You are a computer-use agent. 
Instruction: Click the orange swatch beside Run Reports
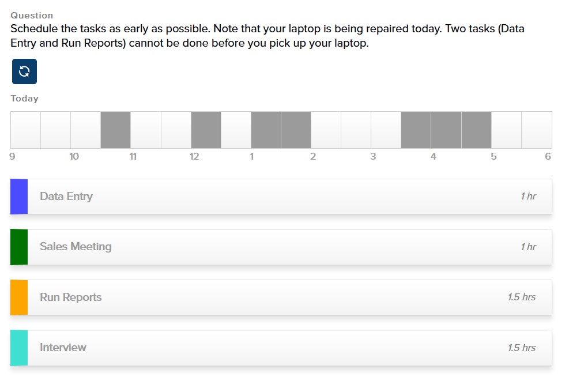(18, 297)
